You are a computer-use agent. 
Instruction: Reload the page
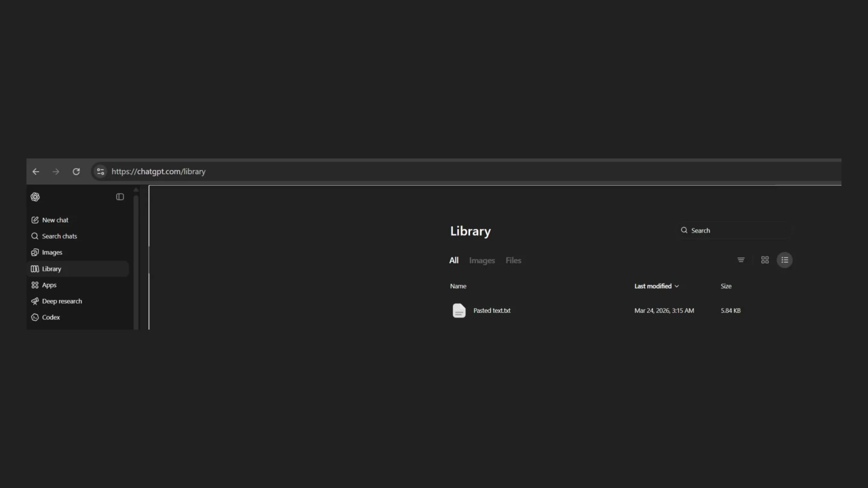click(76, 172)
